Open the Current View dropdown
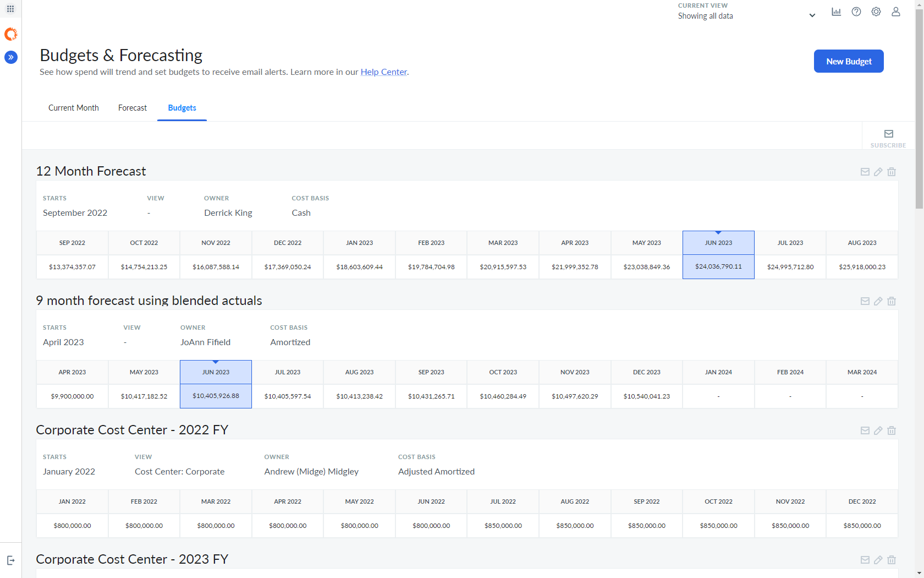 (812, 15)
